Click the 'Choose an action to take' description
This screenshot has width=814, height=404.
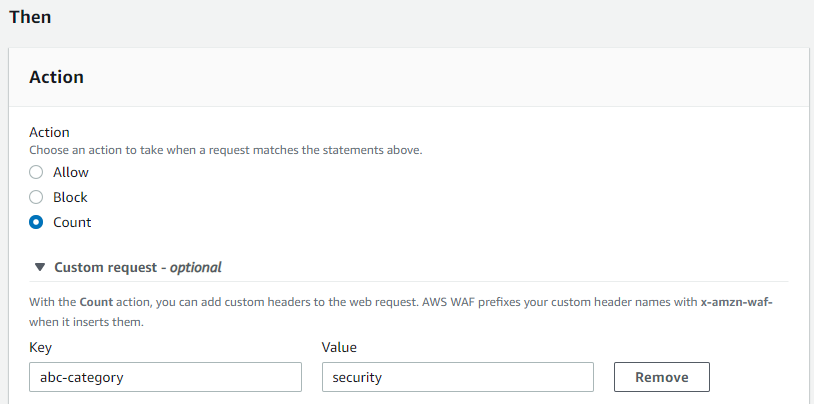coord(226,150)
